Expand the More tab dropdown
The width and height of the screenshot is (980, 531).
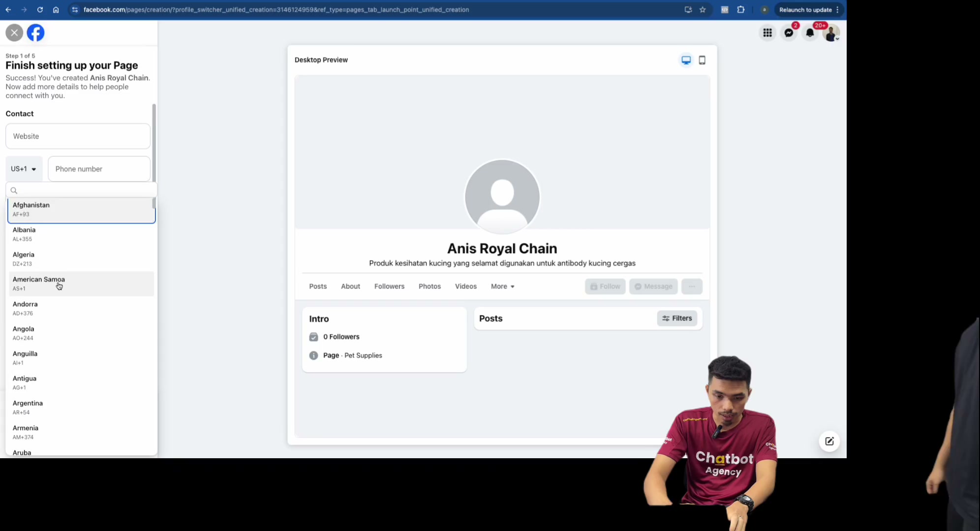click(x=503, y=286)
